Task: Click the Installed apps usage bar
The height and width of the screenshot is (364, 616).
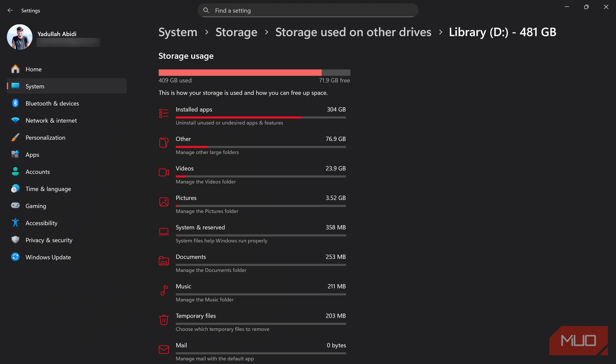Action: (x=261, y=117)
